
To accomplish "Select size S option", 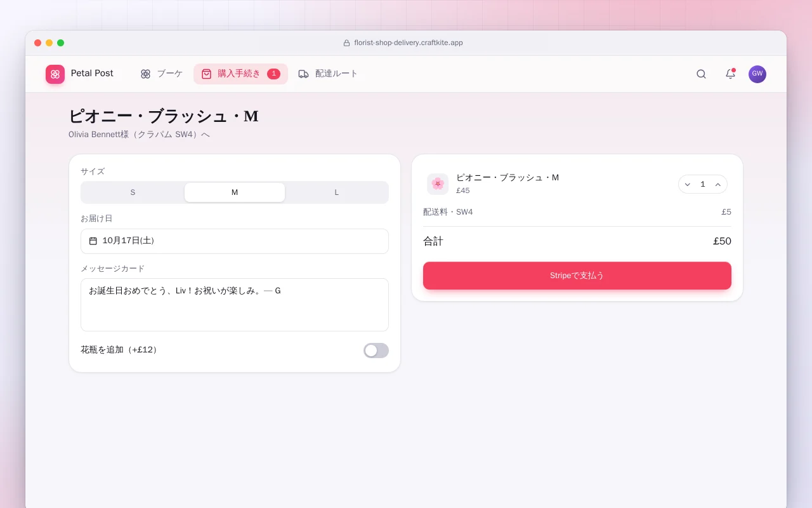I will [x=133, y=192].
